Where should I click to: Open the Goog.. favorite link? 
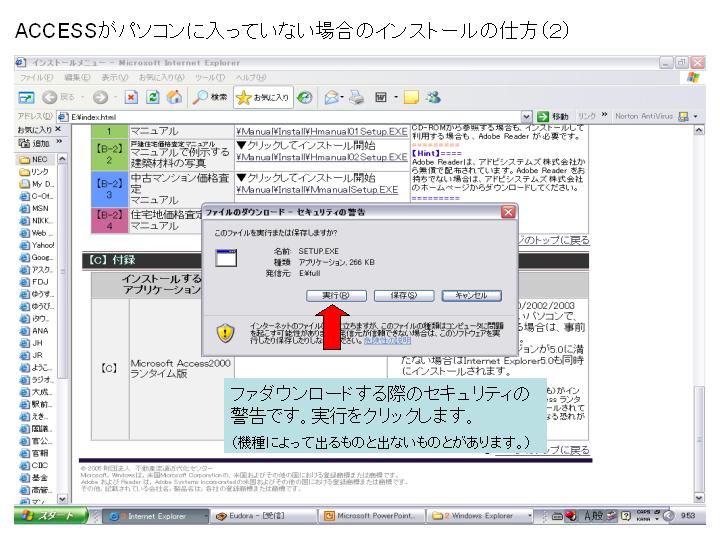coord(36,258)
